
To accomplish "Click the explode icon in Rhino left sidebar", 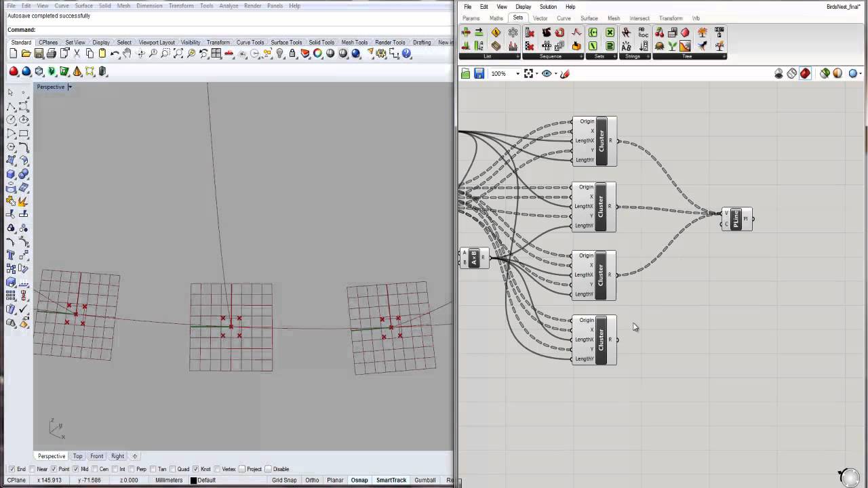I will coord(23,201).
